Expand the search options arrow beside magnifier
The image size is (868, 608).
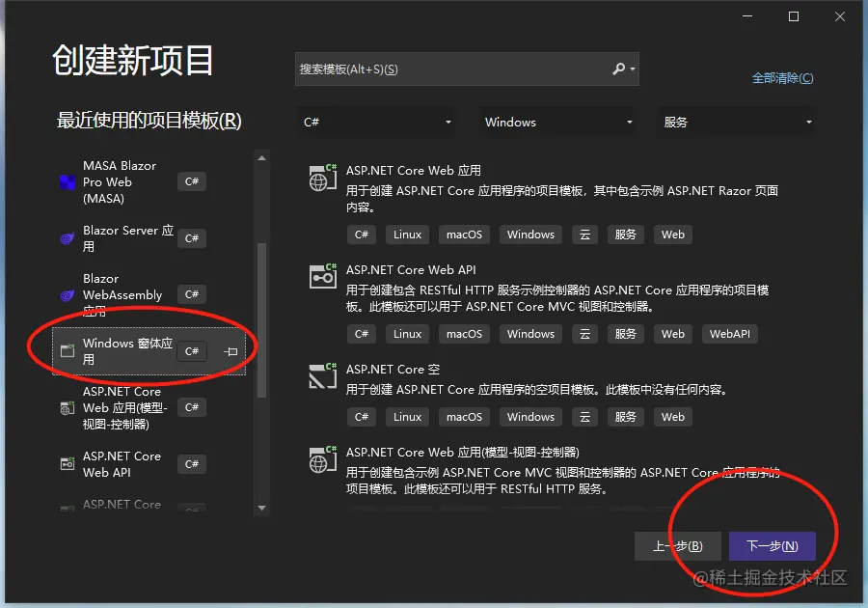(633, 69)
